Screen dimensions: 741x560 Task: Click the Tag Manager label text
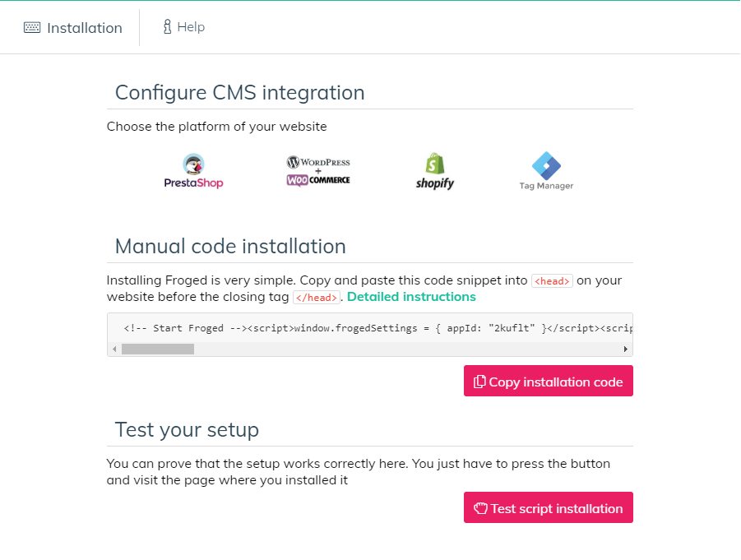pyautogui.click(x=546, y=186)
